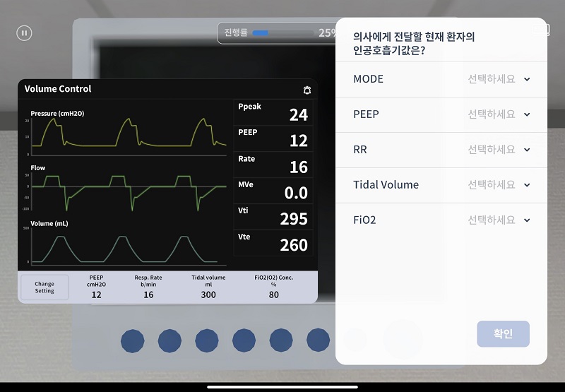Pause the simulation with the pause icon

pyautogui.click(x=24, y=32)
